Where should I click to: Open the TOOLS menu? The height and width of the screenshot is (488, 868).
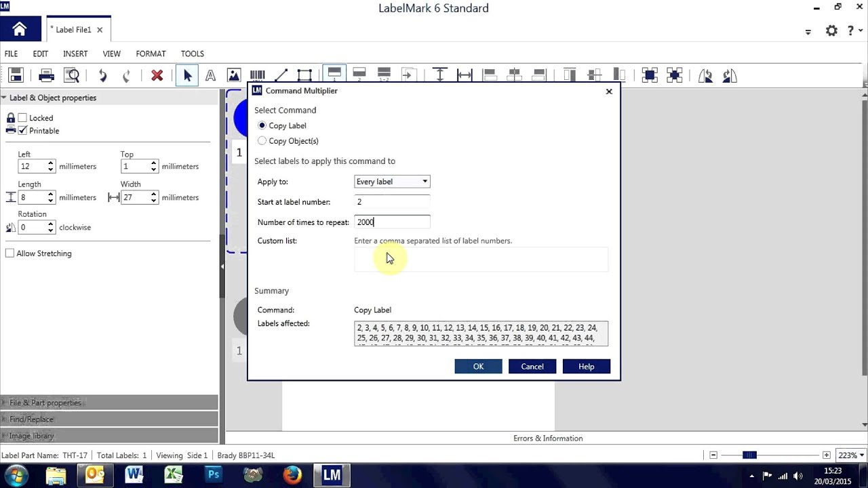pos(193,54)
